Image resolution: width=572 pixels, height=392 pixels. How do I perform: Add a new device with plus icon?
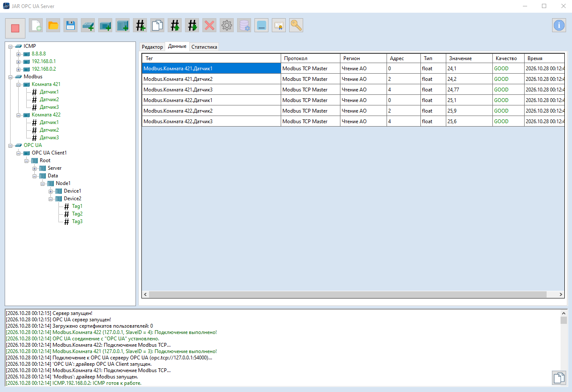105,25
